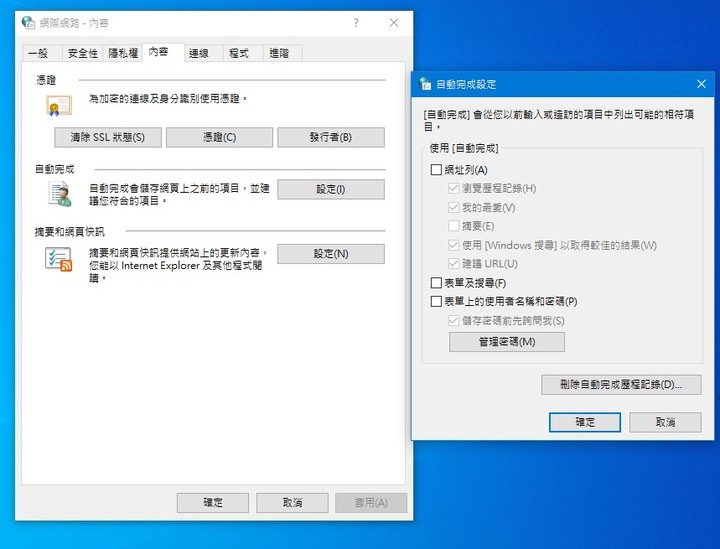Click the feeds RSS checklist icon
Image resolution: width=720 pixels, height=549 pixels.
58,259
